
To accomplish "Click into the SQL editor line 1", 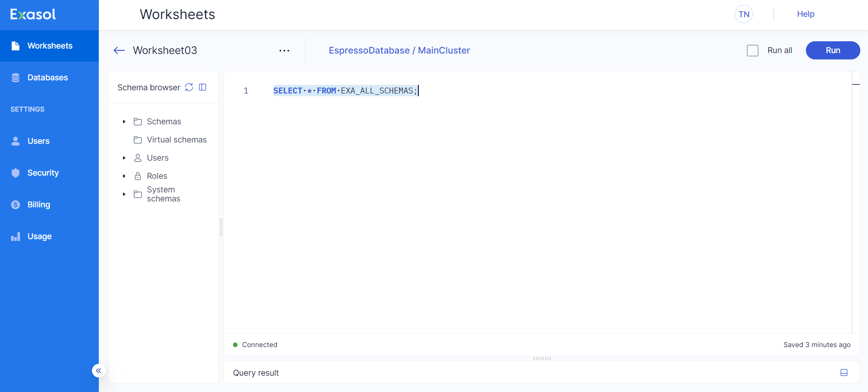I will click(499, 91).
